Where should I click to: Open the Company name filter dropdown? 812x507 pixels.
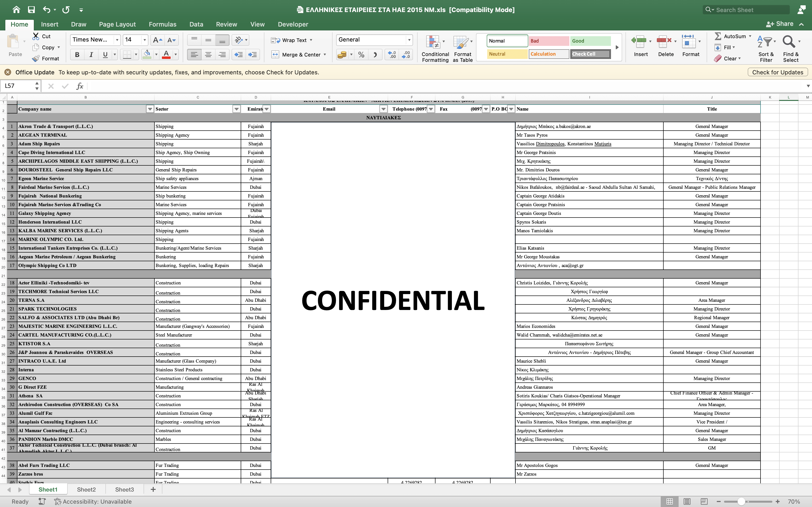click(x=150, y=109)
